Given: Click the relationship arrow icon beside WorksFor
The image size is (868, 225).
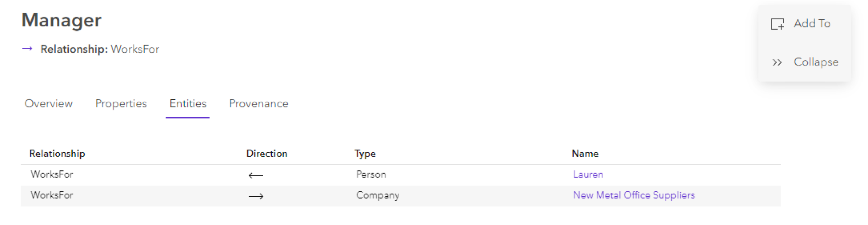Looking at the screenshot, I should [x=27, y=48].
